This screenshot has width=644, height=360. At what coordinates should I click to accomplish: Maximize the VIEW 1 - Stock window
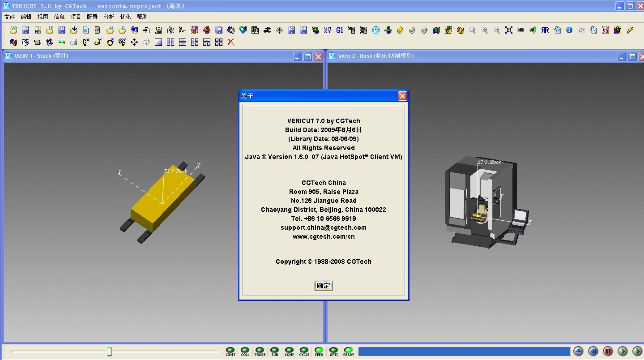[x=308, y=56]
